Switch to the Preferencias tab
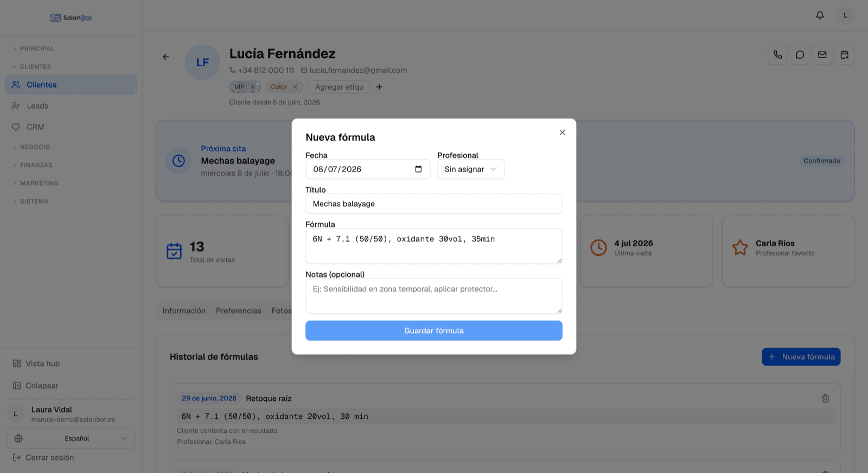 [x=239, y=311]
